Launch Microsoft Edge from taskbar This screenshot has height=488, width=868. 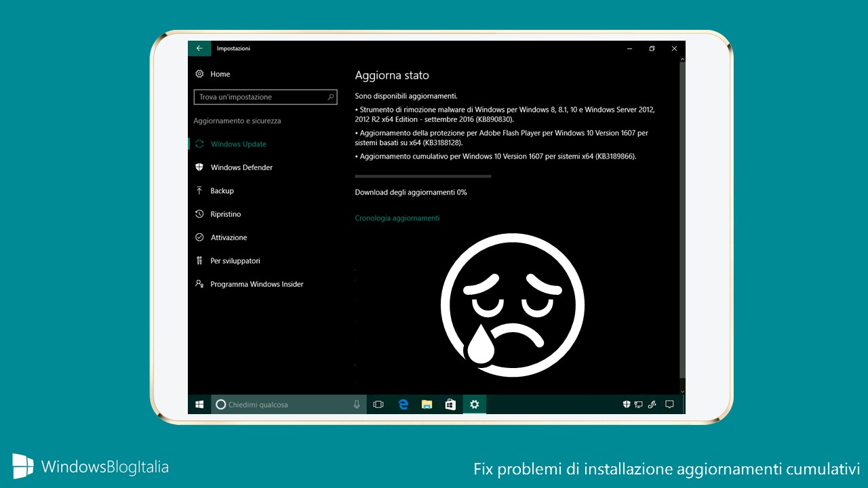pyautogui.click(x=403, y=405)
